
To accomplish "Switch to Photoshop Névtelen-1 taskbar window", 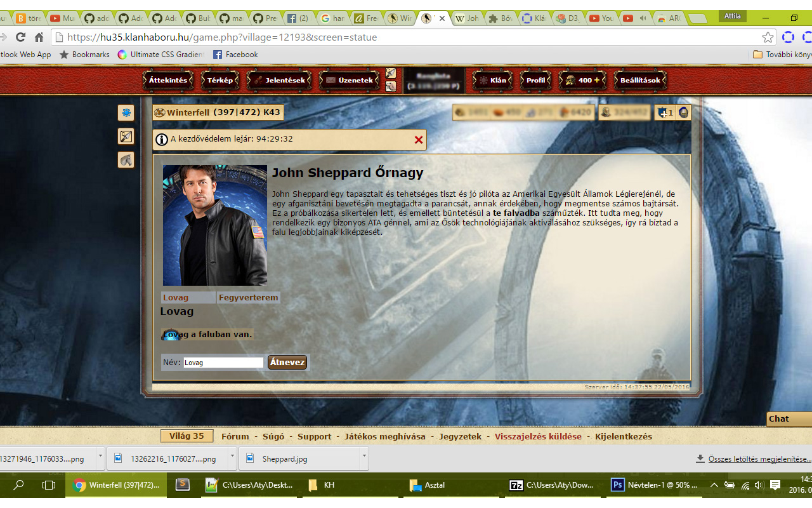I will (x=655, y=485).
